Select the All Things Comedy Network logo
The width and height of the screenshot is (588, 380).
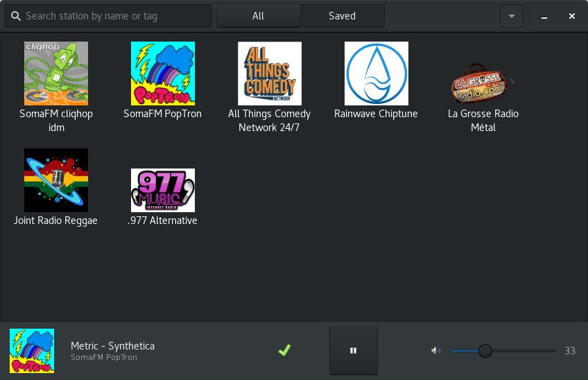[270, 74]
